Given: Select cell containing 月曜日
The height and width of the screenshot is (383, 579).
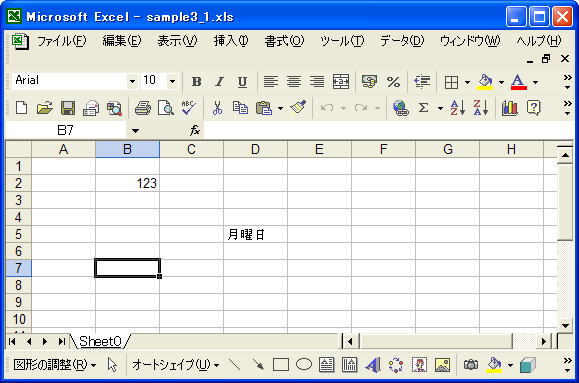Looking at the screenshot, I should 255,234.
